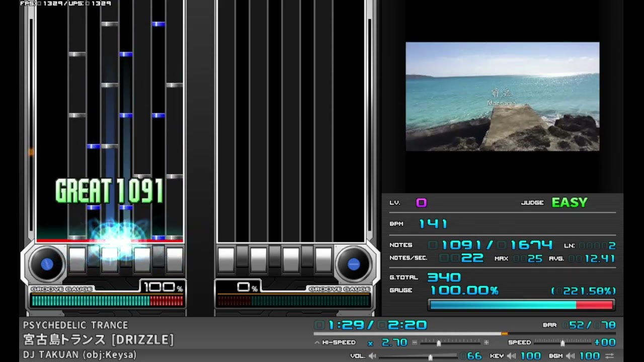Click the left turntable scratch disc

click(x=47, y=263)
